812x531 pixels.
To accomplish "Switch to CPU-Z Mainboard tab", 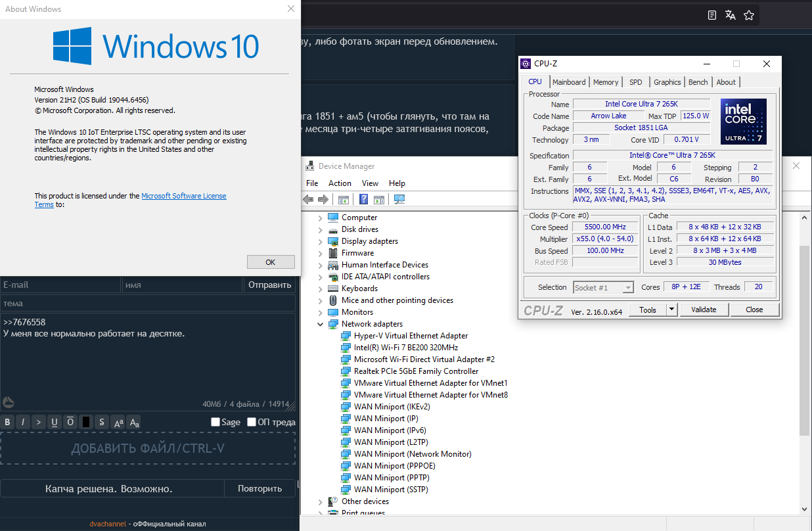I will [569, 82].
